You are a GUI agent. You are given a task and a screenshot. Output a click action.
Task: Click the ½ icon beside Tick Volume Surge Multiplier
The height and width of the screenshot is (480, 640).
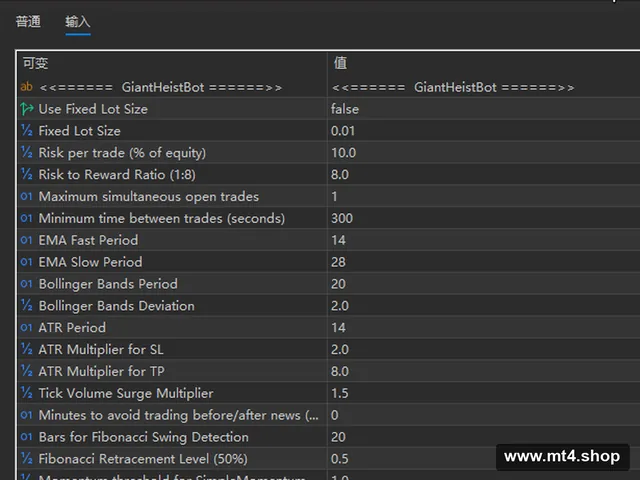pyautogui.click(x=27, y=393)
